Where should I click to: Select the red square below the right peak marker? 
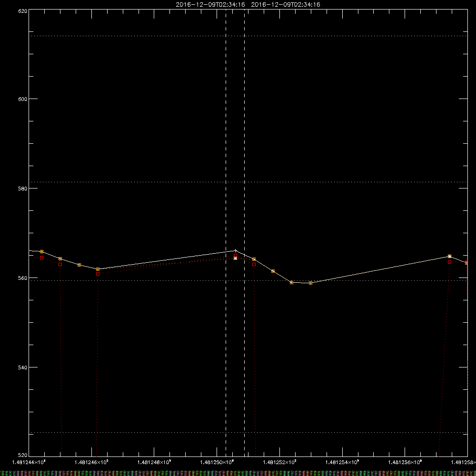(450, 262)
